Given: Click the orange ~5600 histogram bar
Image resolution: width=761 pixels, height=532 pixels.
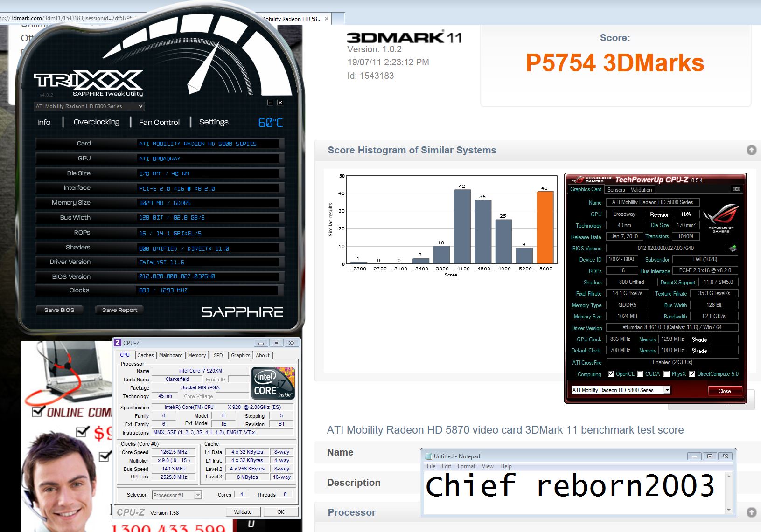Looking at the screenshot, I should coord(545,228).
